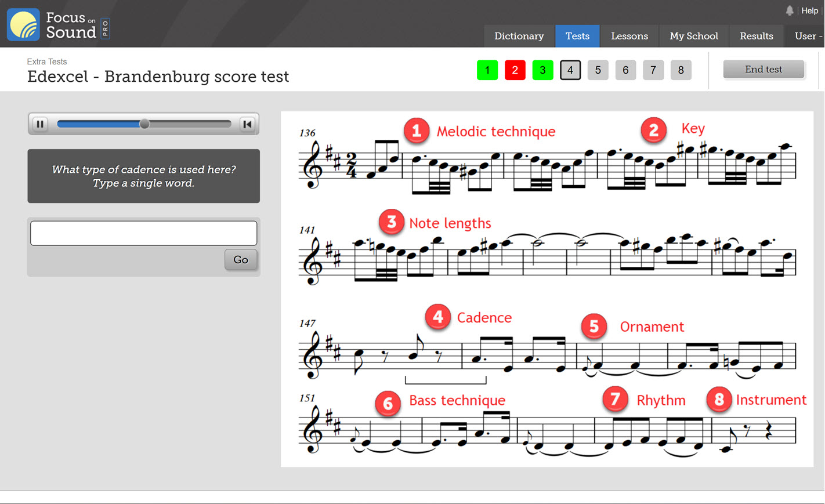This screenshot has width=825, height=504.
Task: Open the Results tab
Action: [757, 36]
